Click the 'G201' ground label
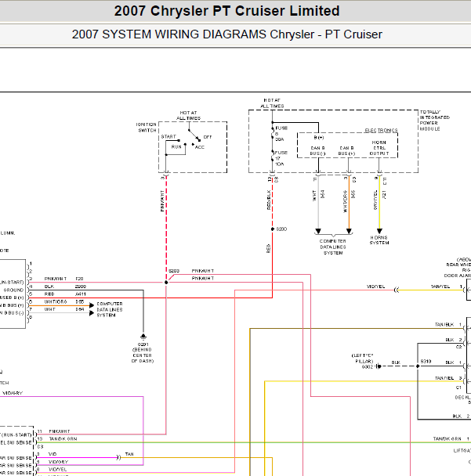This screenshot has height=476, width=471. click(x=143, y=344)
